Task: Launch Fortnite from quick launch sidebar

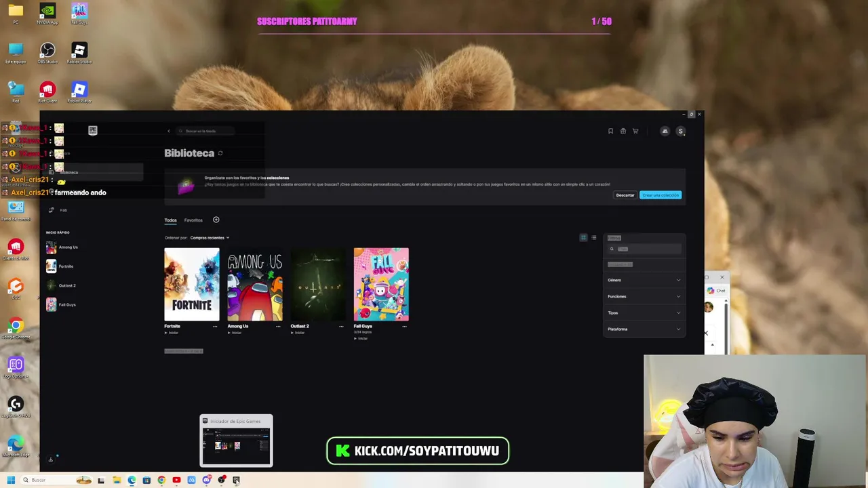Action: (x=60, y=266)
